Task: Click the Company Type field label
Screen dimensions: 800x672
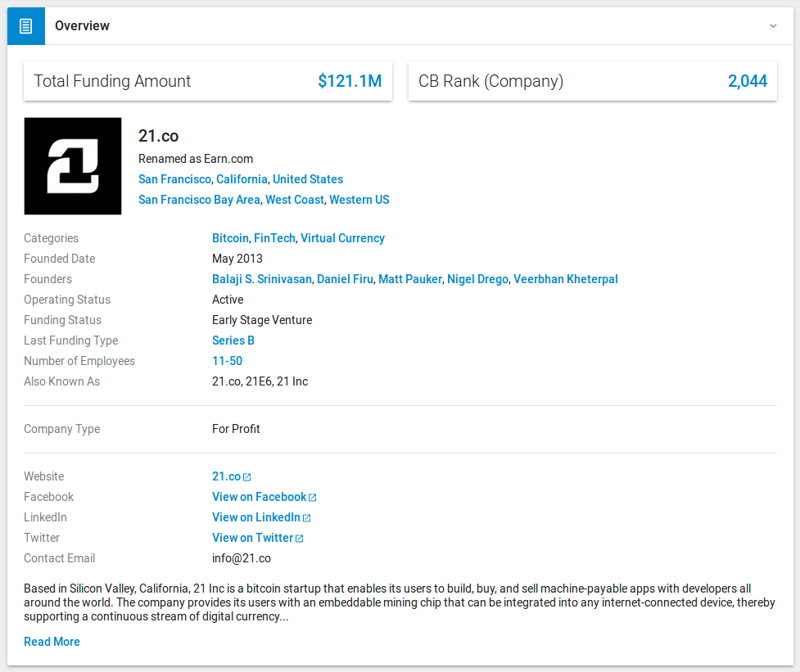Action: tap(61, 429)
